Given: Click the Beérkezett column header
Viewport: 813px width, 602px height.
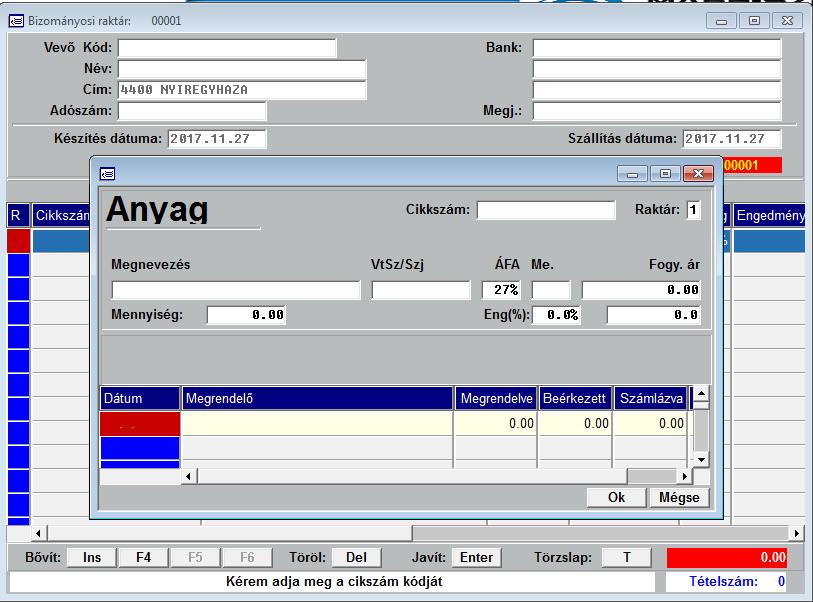Looking at the screenshot, I should point(575,398).
